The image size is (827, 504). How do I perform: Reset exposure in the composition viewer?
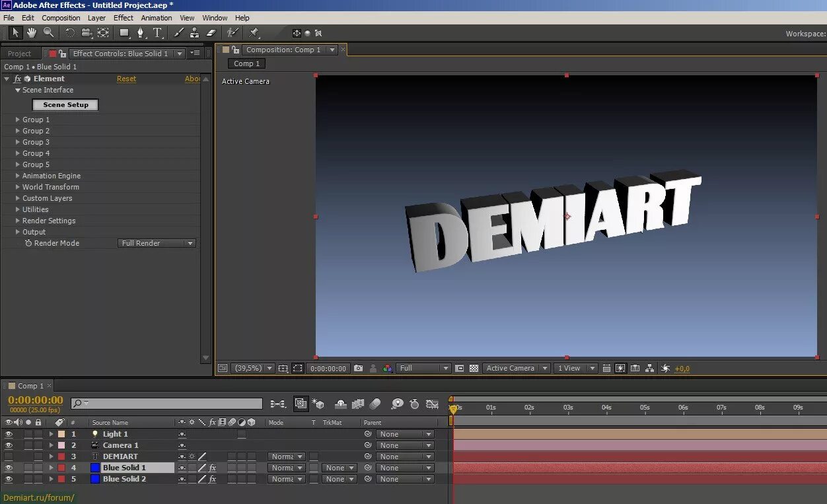click(x=665, y=368)
